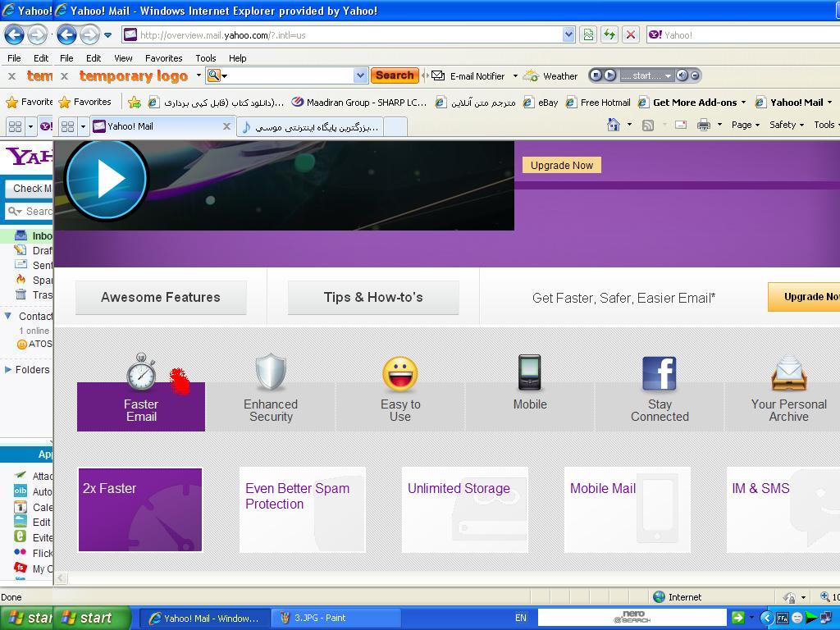This screenshot has height=630, width=840.
Task: Switch to the Yahoo! Mail browser tab
Action: [x=163, y=126]
